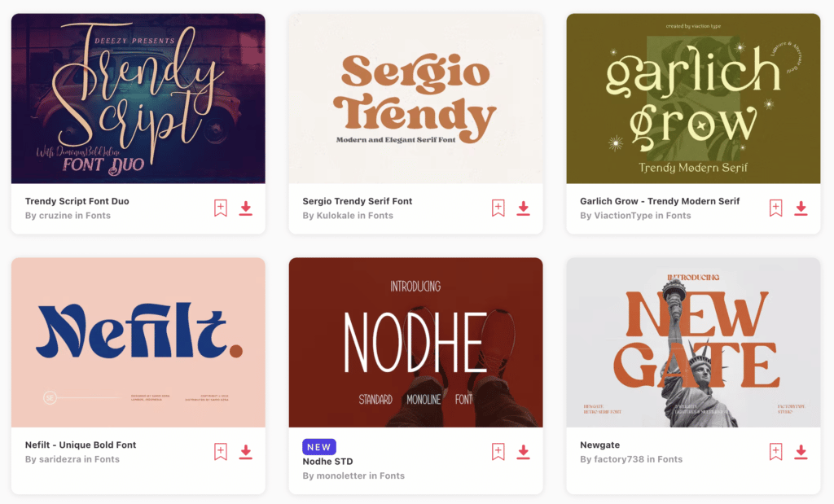Open the Nodhe STD title link
834x504 pixels.
coord(327,462)
